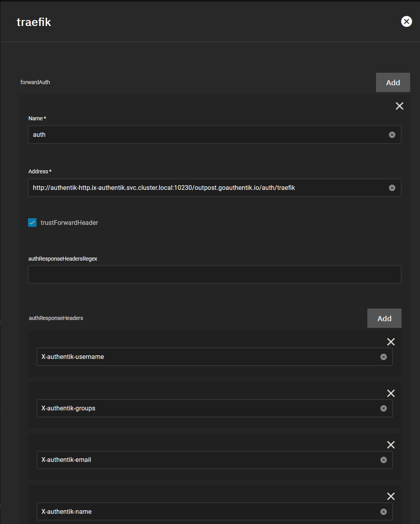Click the X-authentik-name input field
The image size is (420, 524).
pyautogui.click(x=215, y=512)
